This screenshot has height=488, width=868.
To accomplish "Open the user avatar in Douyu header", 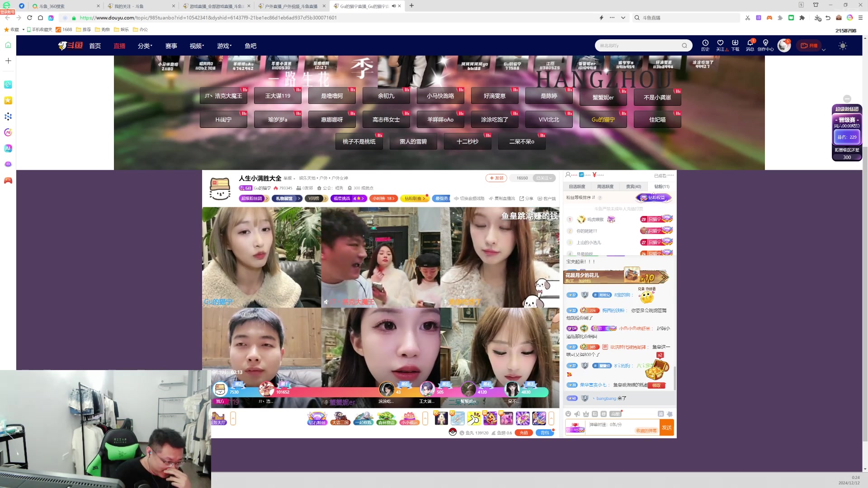I will (784, 45).
